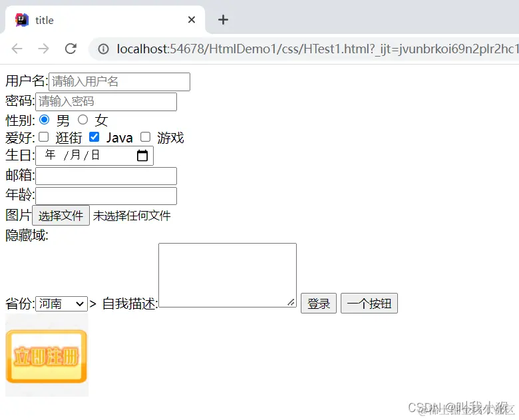Click the 登录 login button
This screenshot has height=420, width=519.
click(x=319, y=304)
